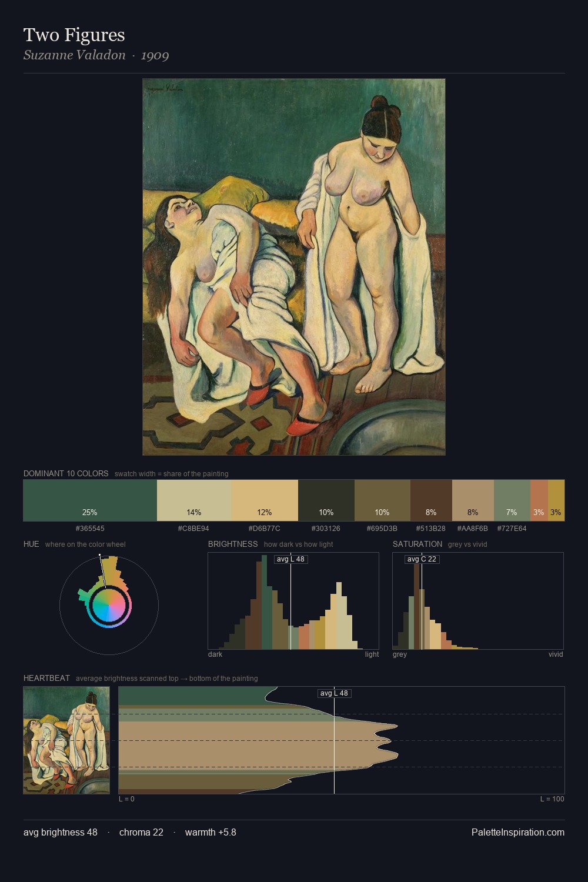Click the avg brightness 48 footer stat

[61, 832]
